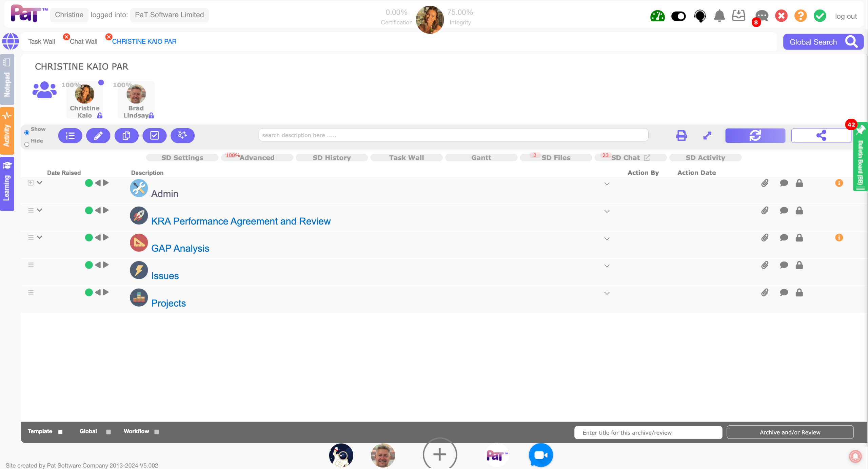Click the printer icon in toolbar
This screenshot has height=469, width=868.
click(681, 136)
